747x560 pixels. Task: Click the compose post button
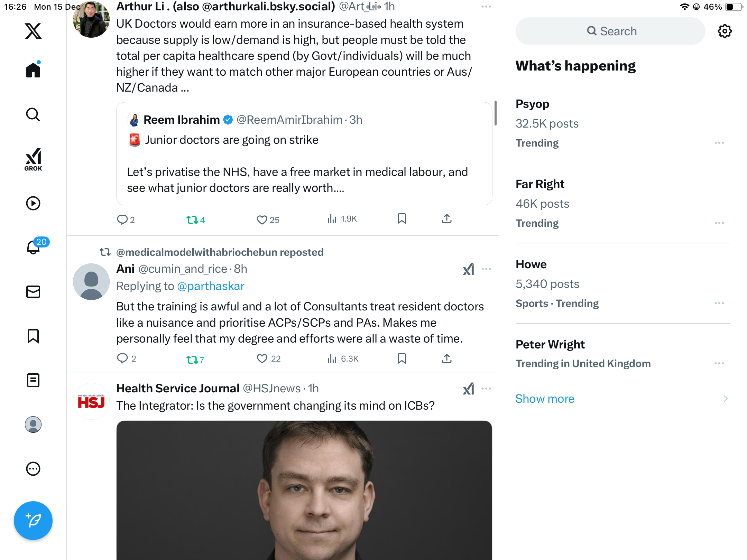[x=33, y=520]
